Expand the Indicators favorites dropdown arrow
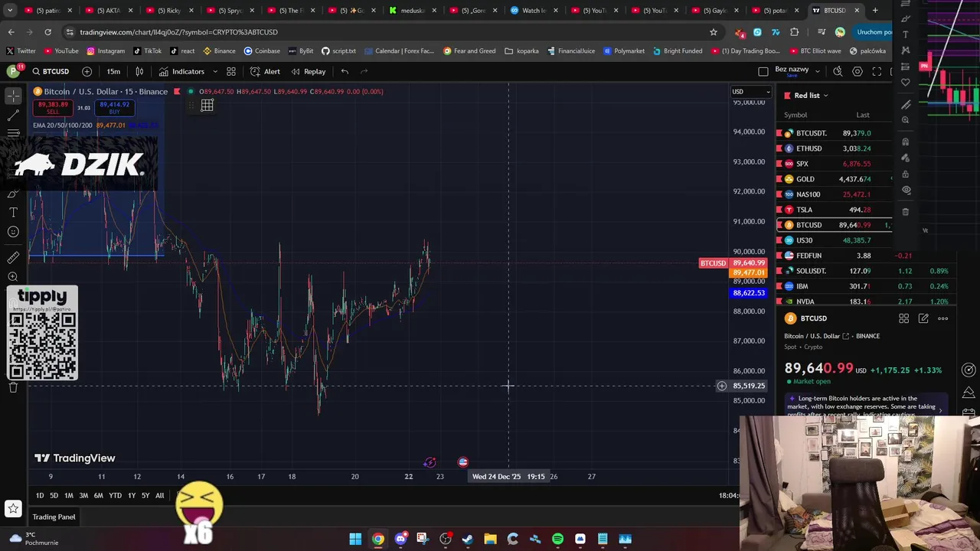 (x=215, y=71)
